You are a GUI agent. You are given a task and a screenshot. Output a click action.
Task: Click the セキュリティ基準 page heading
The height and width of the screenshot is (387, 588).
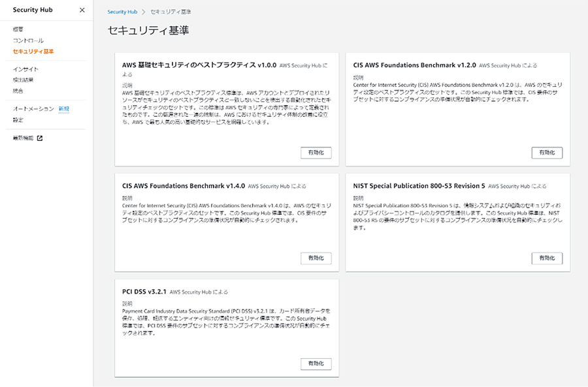pos(148,30)
